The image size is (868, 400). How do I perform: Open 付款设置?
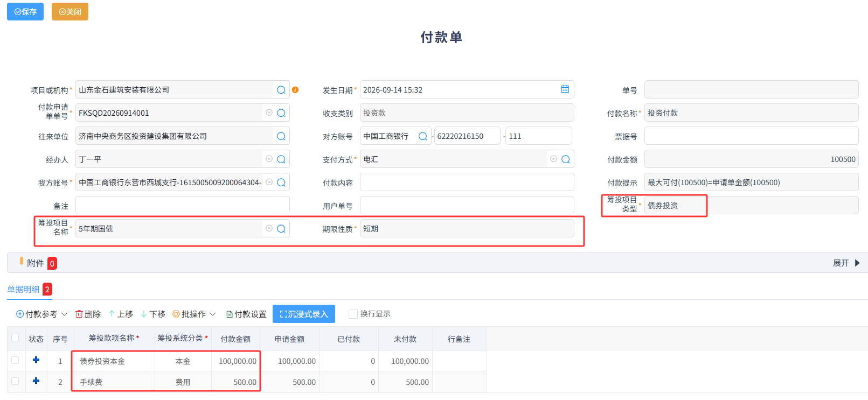tap(246, 314)
